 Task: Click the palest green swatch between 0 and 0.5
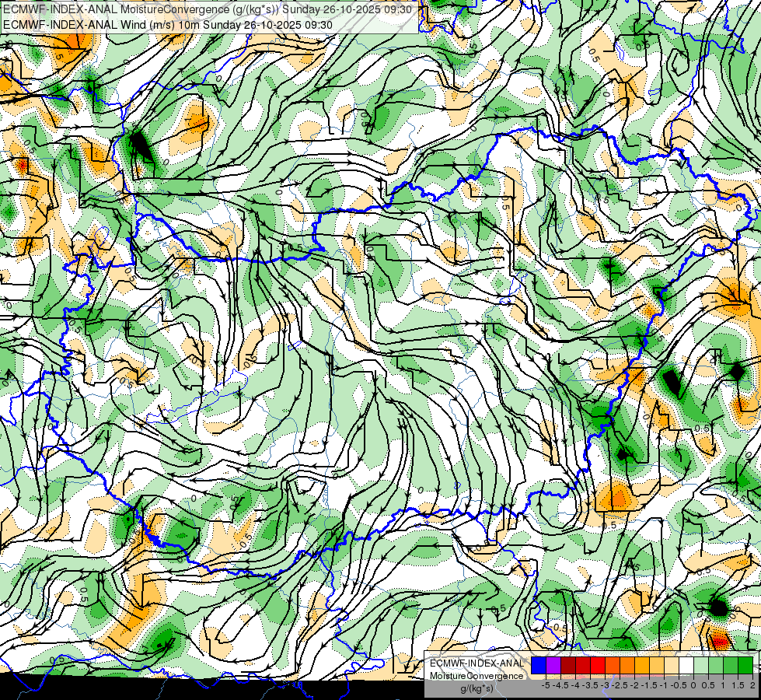pos(701,666)
